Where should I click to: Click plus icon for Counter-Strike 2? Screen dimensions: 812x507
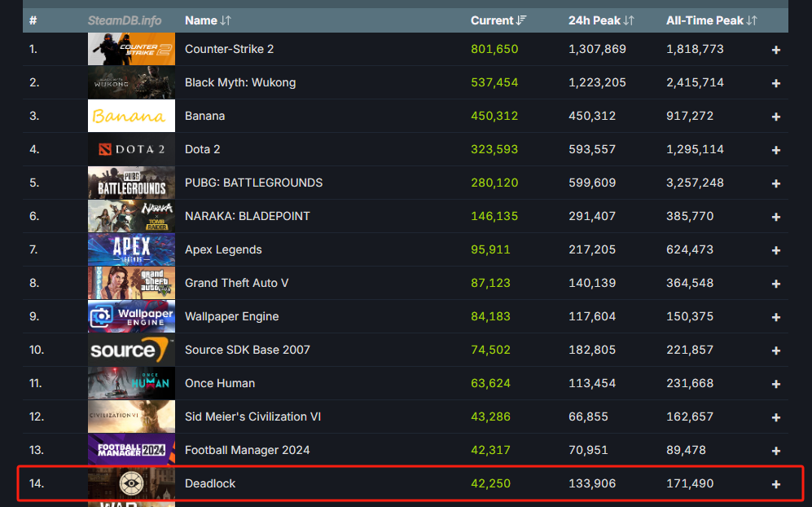[x=775, y=50]
